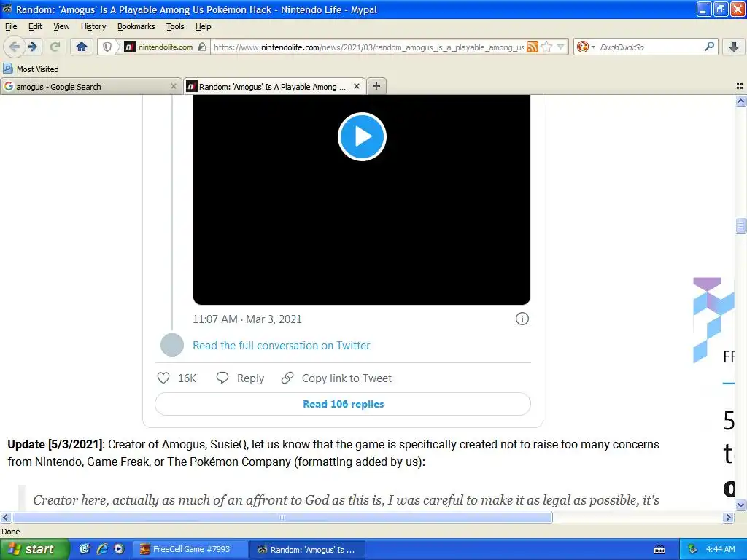
Task: Click the on-screen keyboard tray icon
Action: [659, 550]
